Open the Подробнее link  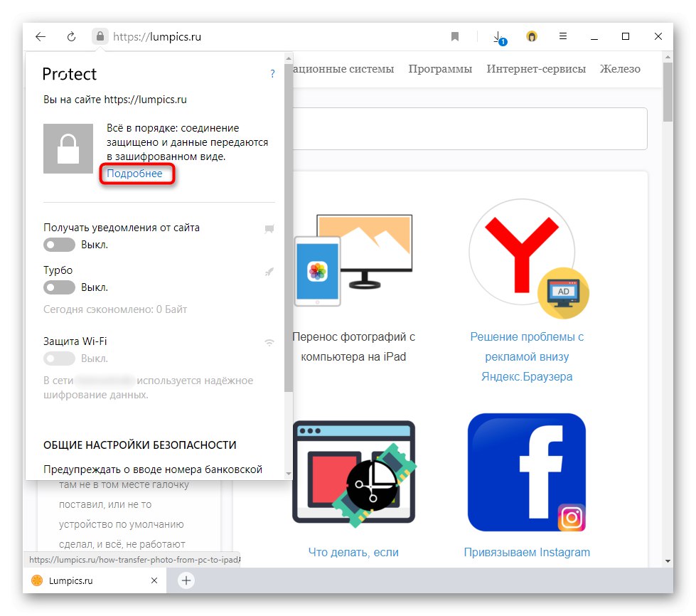134,174
